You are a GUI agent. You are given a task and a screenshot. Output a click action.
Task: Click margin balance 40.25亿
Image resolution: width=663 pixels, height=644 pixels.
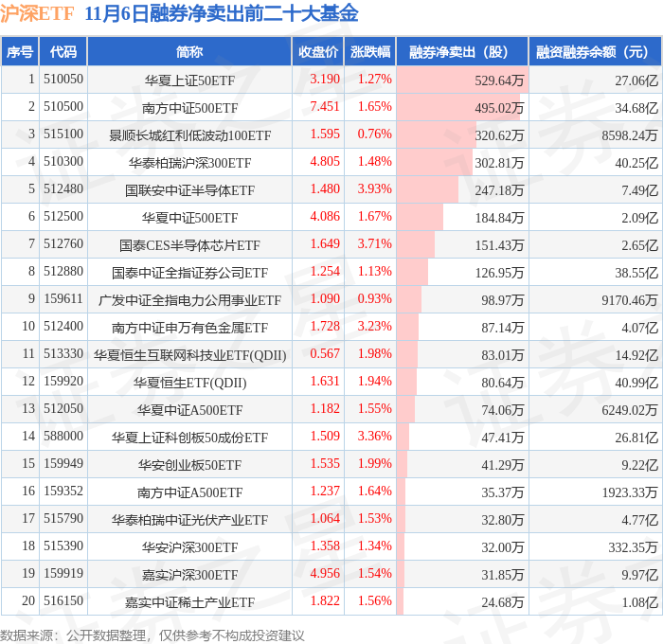click(636, 162)
